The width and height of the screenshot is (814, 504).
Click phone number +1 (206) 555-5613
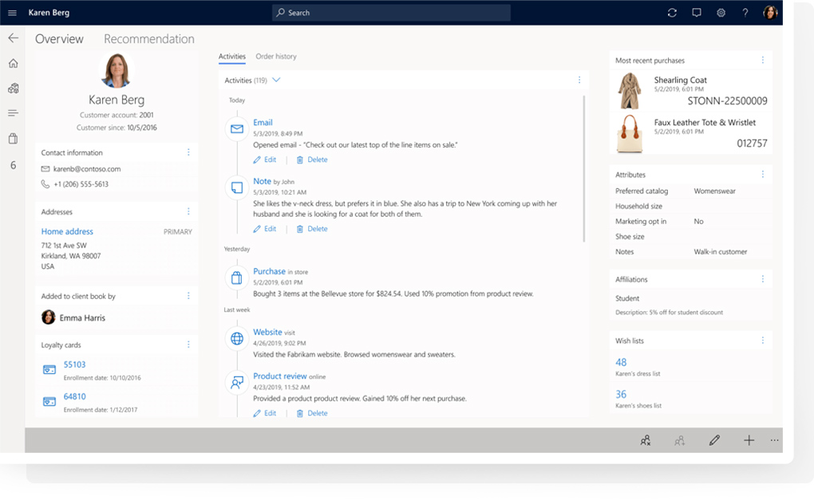coord(81,184)
